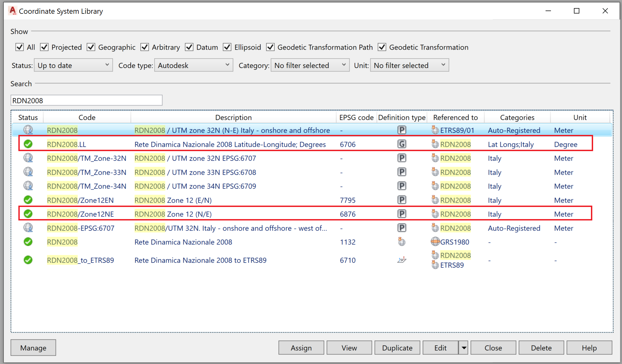Click the globe status icon of the RDN2008 UTM 32N (N-E) row

(28, 130)
